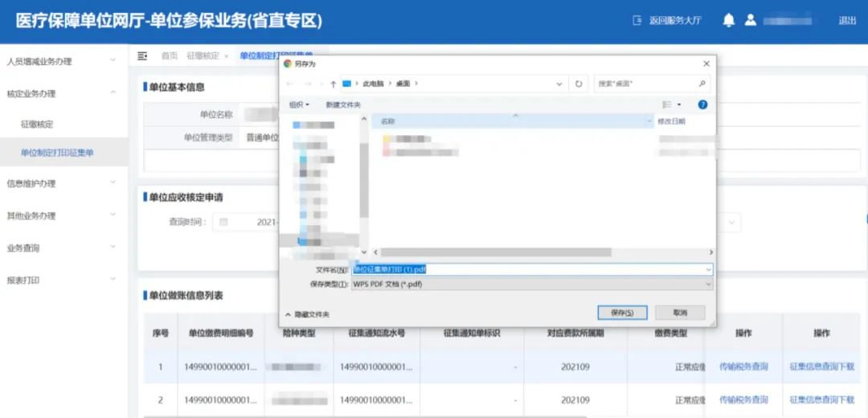Click the view layout icon in dialog
The height and width of the screenshot is (418, 868).
point(667,104)
